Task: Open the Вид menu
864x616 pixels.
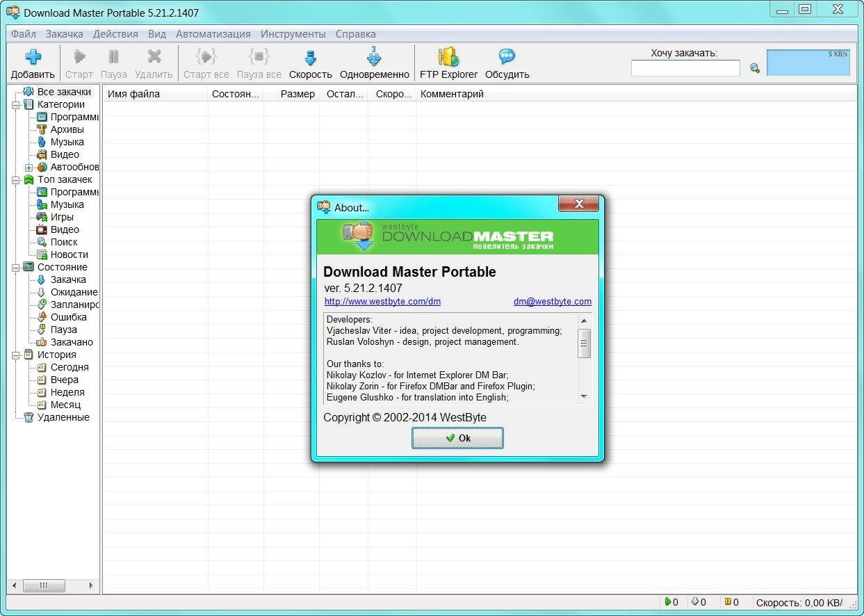Action: [x=157, y=33]
